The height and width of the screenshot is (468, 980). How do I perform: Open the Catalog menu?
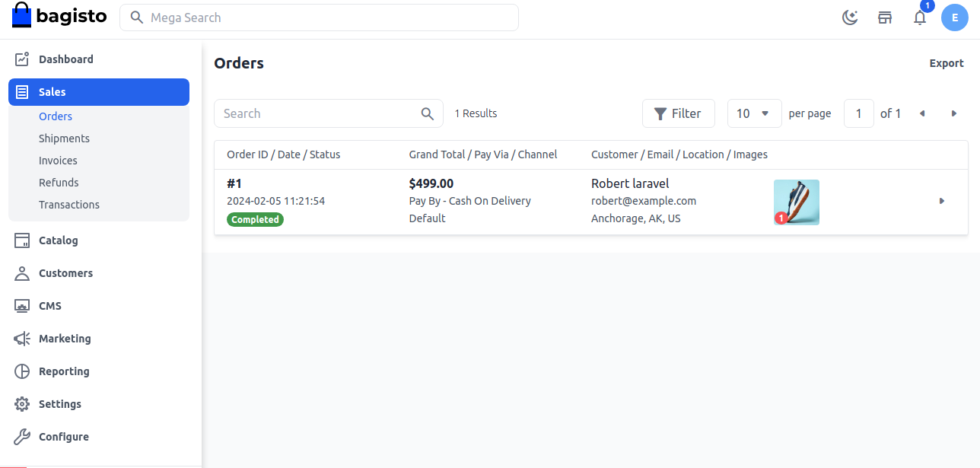click(58, 240)
